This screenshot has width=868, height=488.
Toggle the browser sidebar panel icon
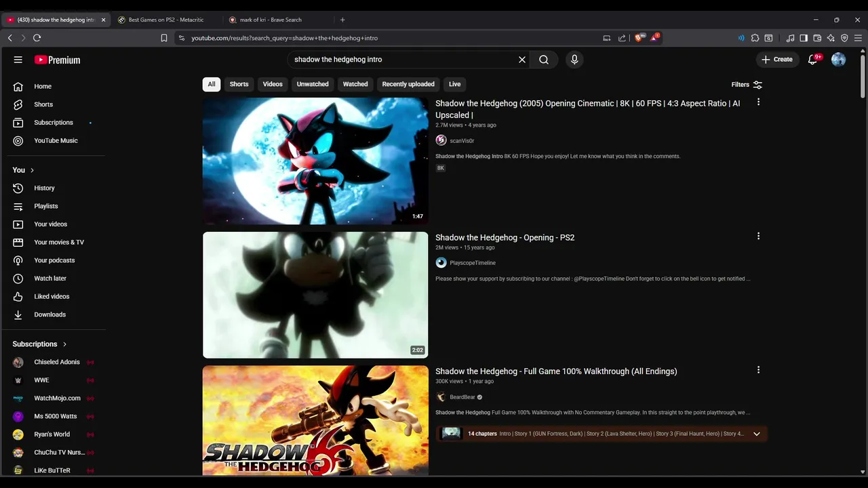pos(804,38)
